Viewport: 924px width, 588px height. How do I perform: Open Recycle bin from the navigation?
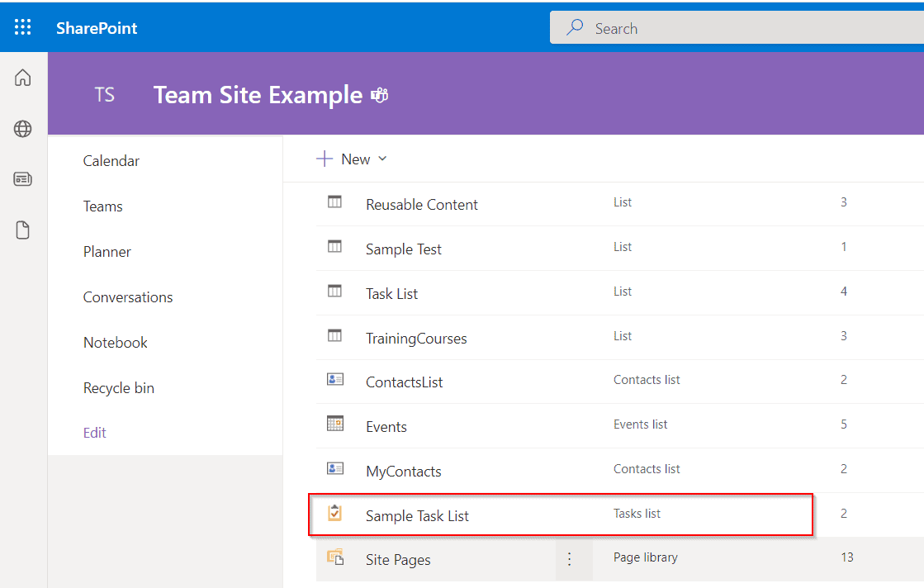pyautogui.click(x=118, y=387)
